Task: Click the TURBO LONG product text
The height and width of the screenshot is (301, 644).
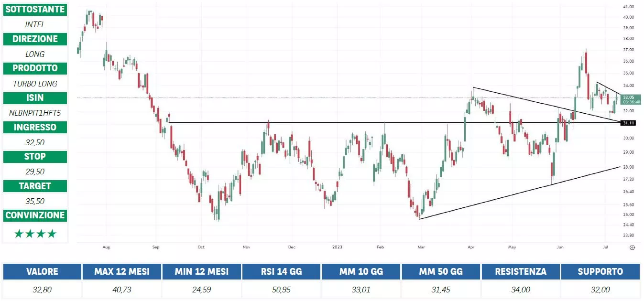Action: pos(35,84)
